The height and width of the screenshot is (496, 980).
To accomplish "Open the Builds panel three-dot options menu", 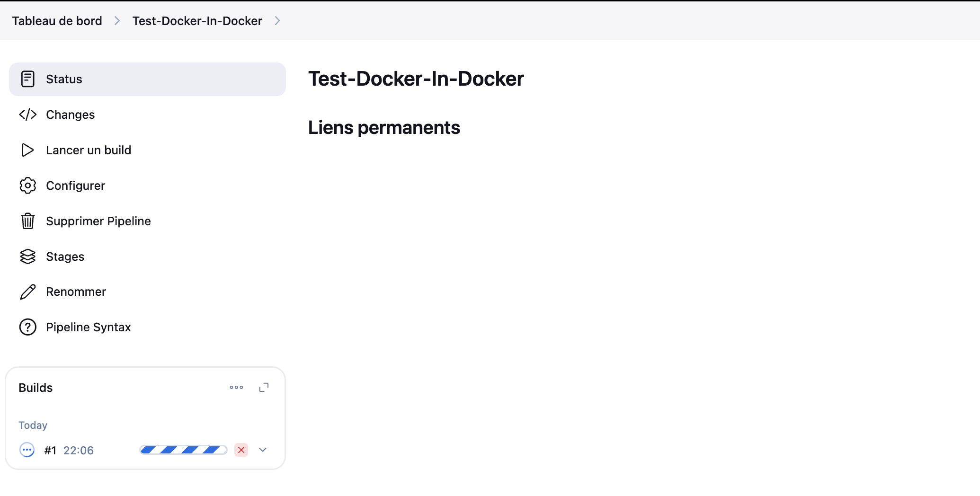I will (x=236, y=388).
